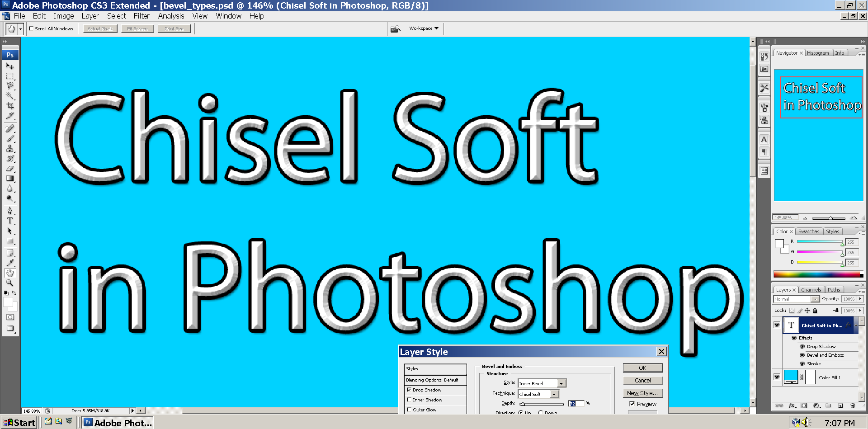Select the Crop tool
The width and height of the screenshot is (868, 429).
coord(9,106)
